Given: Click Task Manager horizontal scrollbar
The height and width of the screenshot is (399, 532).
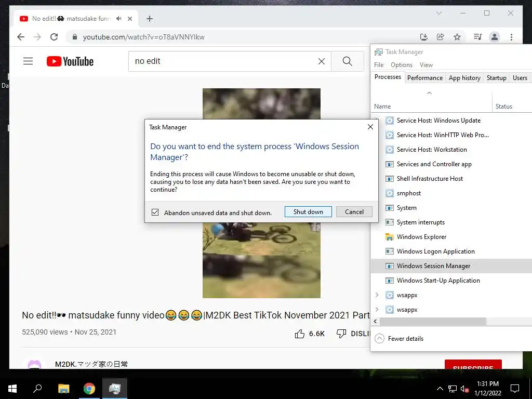Looking at the screenshot, I should (433, 321).
